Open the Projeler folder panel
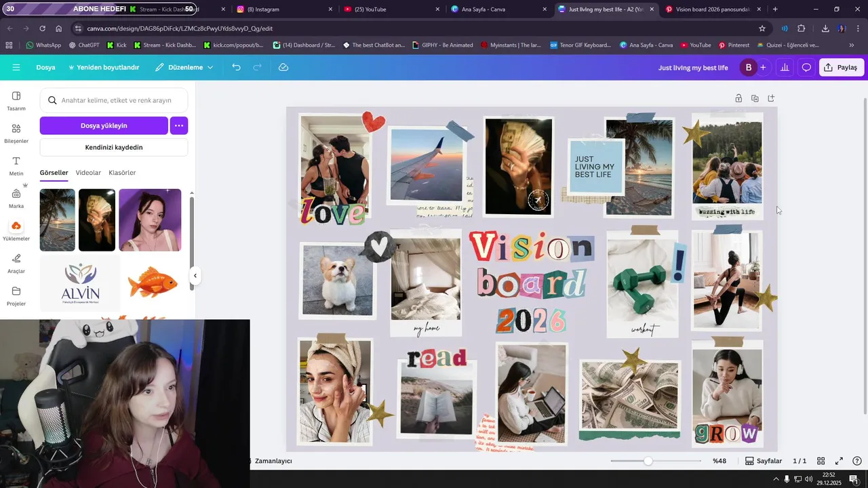 coord(16,296)
